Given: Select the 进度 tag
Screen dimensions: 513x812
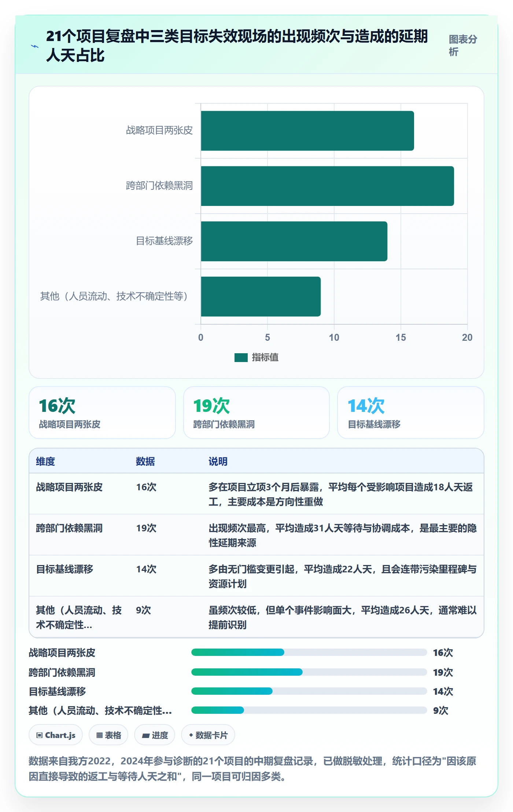Looking at the screenshot, I should pos(155,735).
